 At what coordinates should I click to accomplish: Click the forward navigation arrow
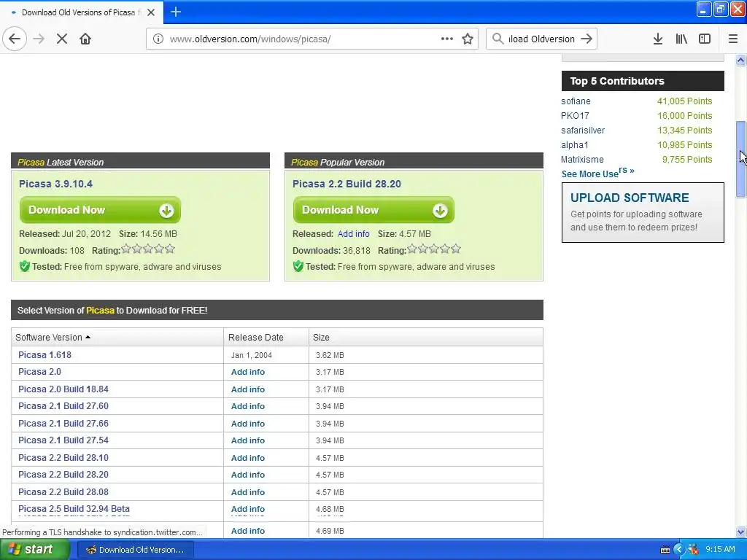tap(39, 39)
